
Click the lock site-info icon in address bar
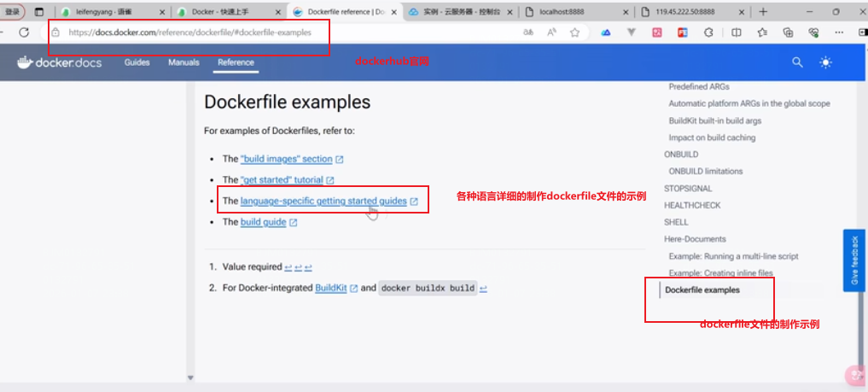[x=55, y=32]
